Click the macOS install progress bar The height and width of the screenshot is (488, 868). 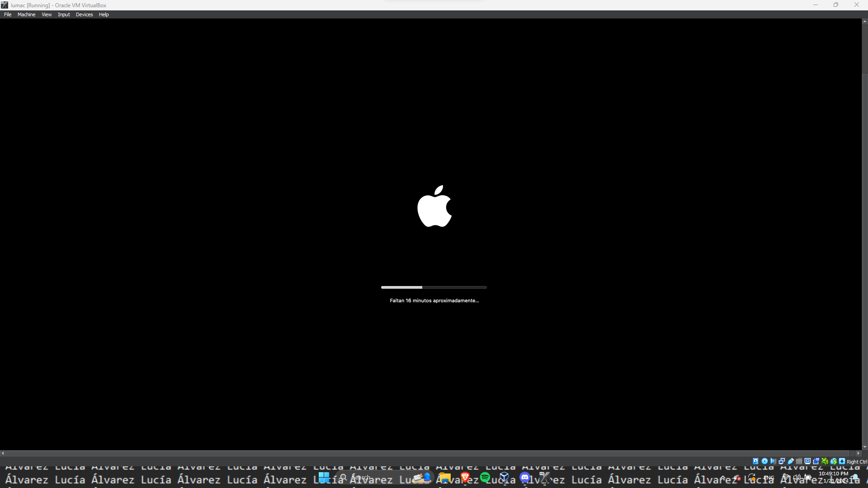tap(434, 287)
